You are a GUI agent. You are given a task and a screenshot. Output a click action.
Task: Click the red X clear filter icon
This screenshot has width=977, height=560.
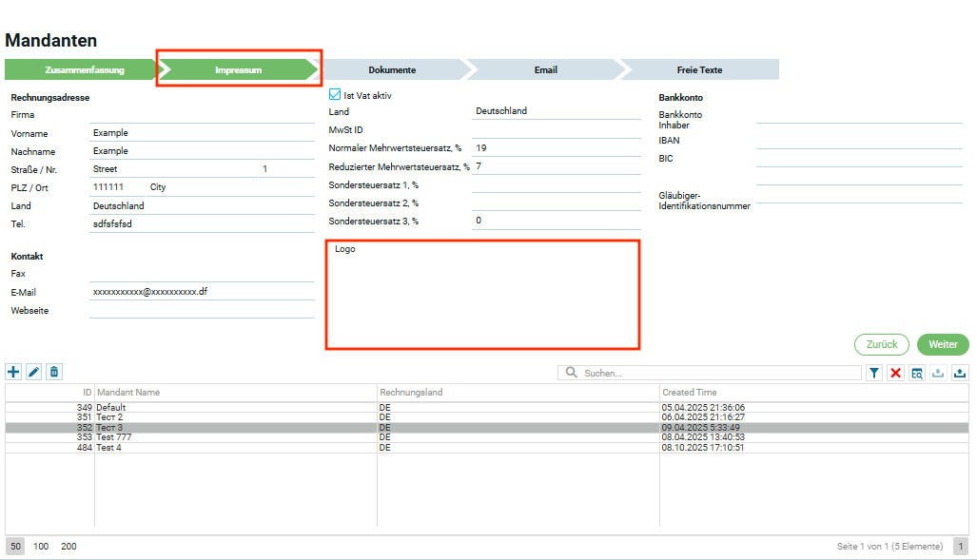[895, 374]
